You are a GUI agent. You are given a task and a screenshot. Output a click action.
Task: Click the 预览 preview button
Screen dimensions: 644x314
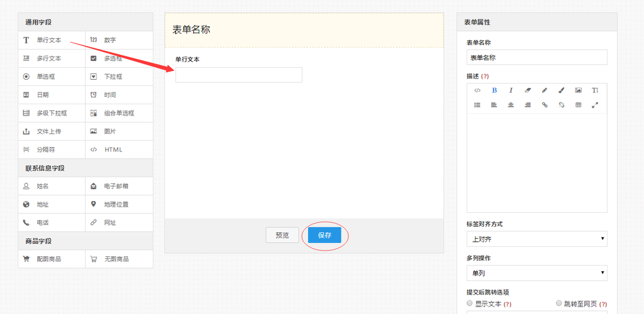click(282, 235)
